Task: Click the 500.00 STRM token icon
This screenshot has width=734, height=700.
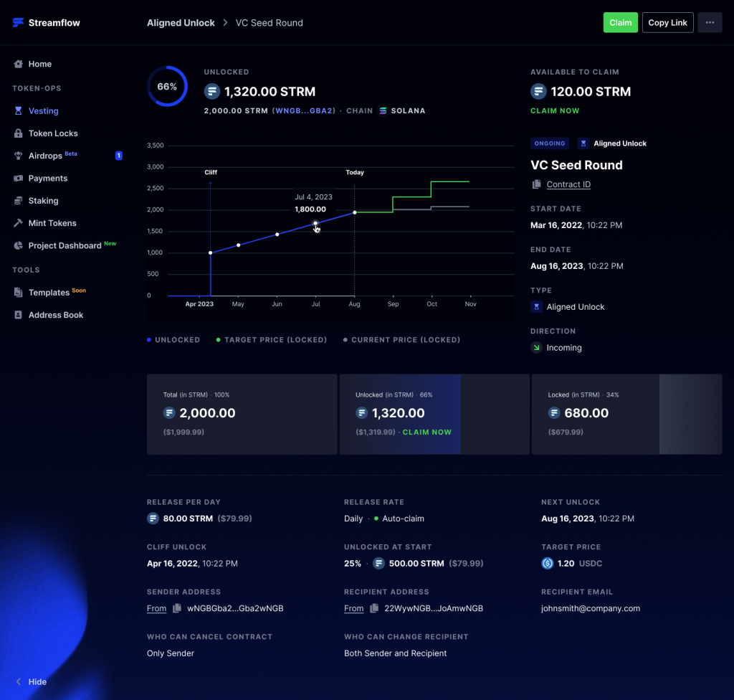Action: 378,563
